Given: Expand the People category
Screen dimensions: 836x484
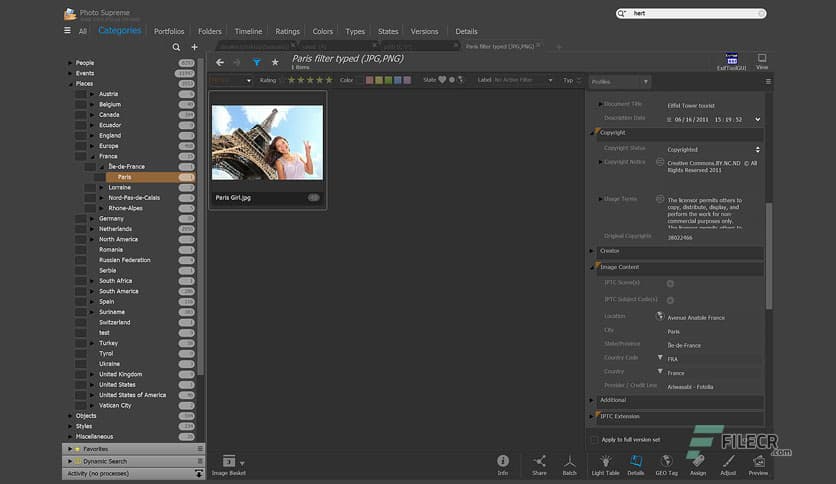Looking at the screenshot, I should coord(69,63).
